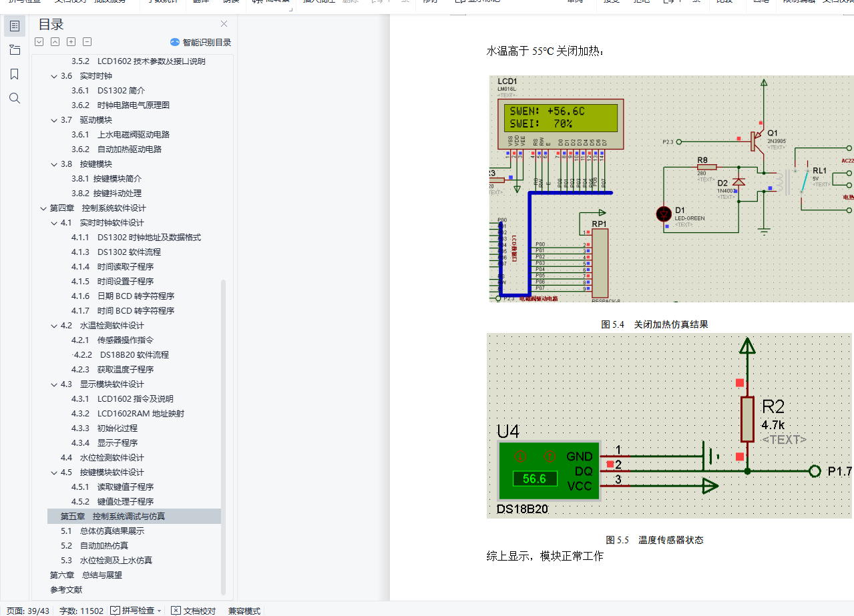Open the bookmark sidebar icon
The image size is (854, 616).
[x=15, y=74]
